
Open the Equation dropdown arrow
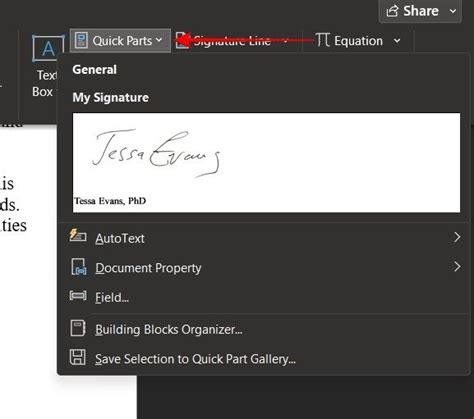[397, 41]
